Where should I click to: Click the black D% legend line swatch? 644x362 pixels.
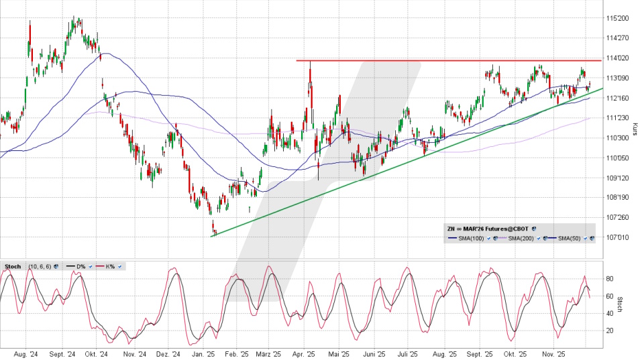70,266
